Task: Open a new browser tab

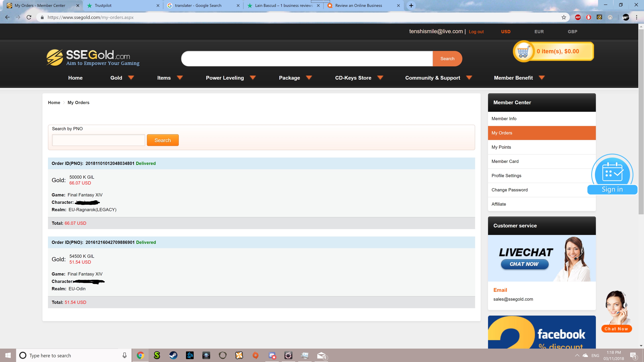Action: click(x=411, y=6)
